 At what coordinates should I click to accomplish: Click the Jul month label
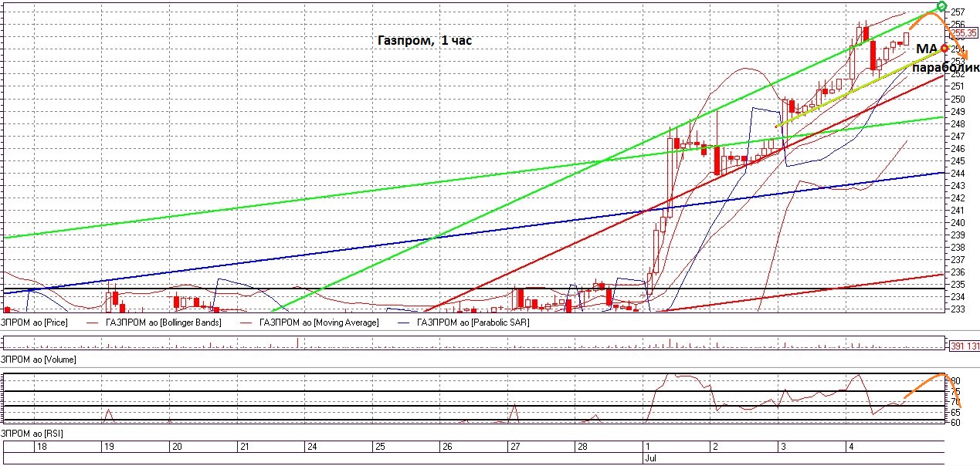pos(650,458)
